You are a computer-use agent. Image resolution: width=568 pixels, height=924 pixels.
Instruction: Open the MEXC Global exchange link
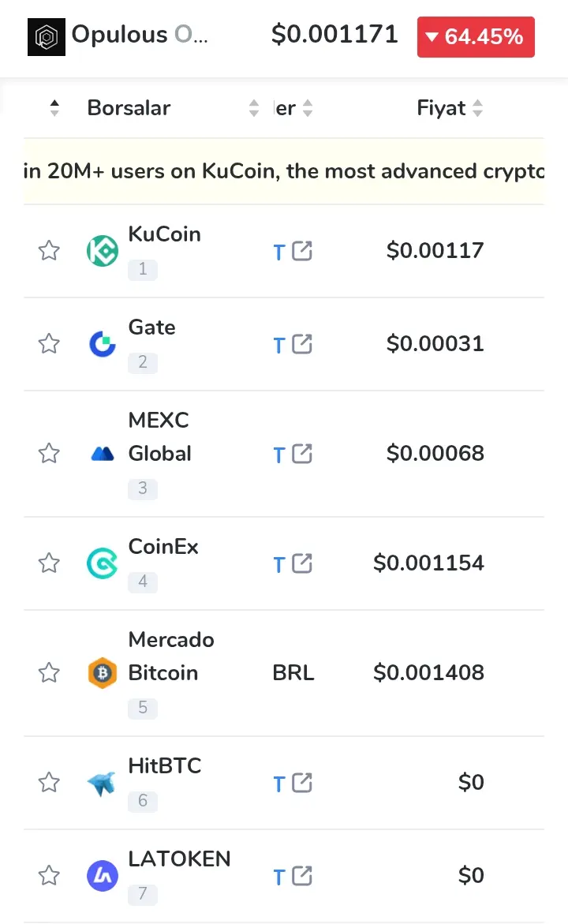pyautogui.click(x=159, y=436)
